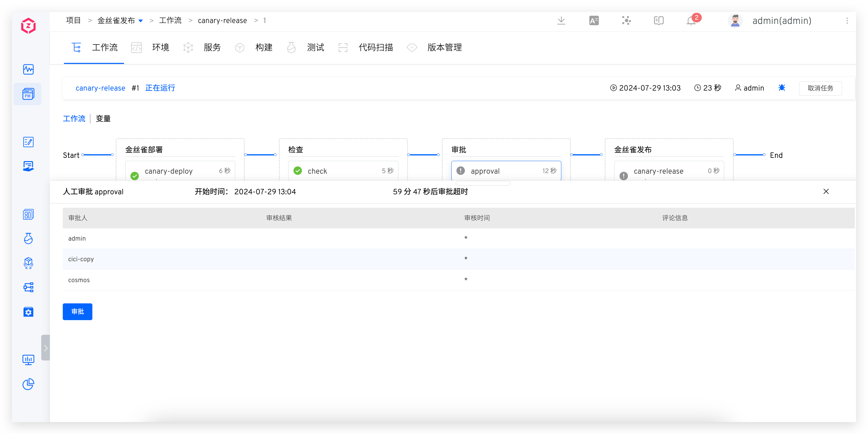Open the canary-release workflow link
Image resolution: width=868 pixels, height=434 pixels.
pyautogui.click(x=100, y=88)
